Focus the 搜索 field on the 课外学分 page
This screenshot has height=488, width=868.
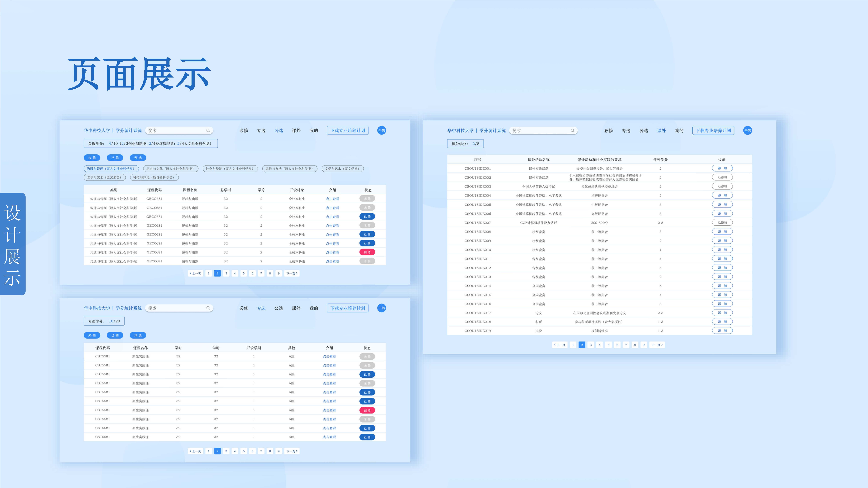[x=543, y=130]
